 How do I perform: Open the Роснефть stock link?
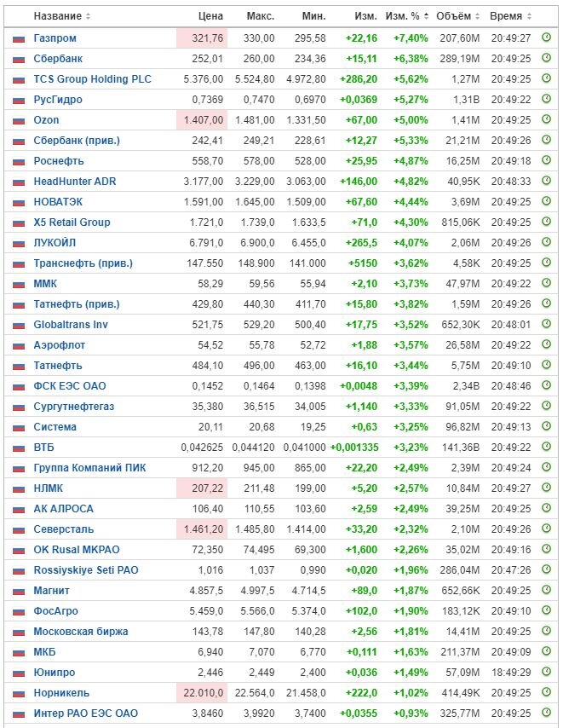(59, 160)
